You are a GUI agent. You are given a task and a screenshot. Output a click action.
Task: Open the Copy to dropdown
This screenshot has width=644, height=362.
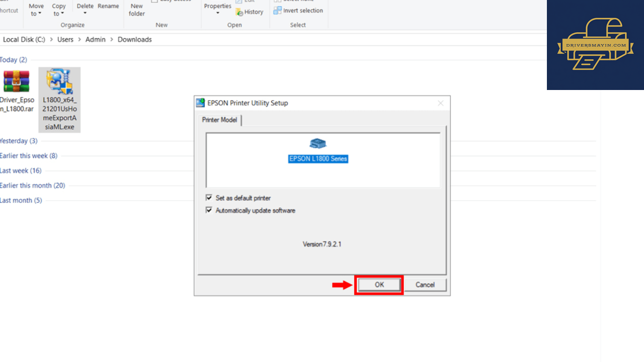click(x=59, y=10)
